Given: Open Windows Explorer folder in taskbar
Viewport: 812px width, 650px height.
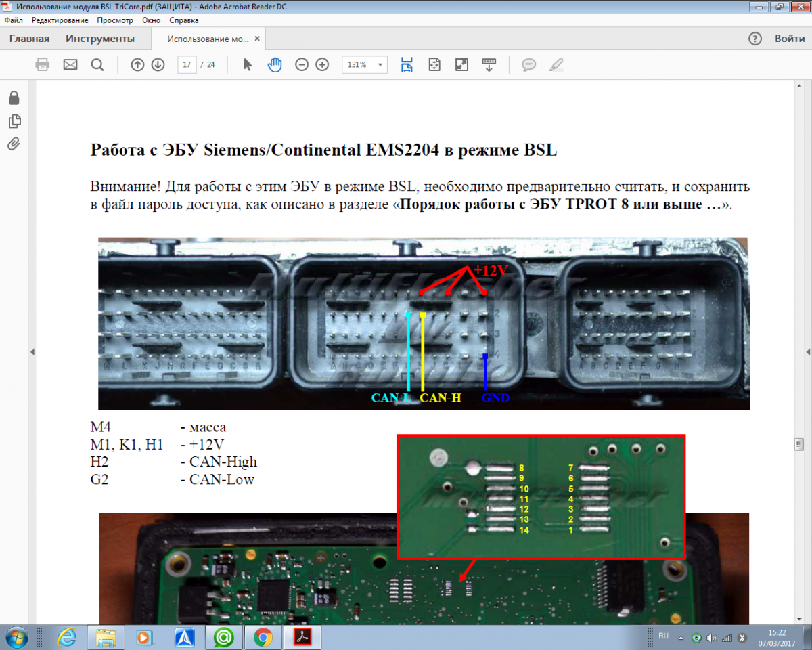Looking at the screenshot, I should (x=106, y=637).
